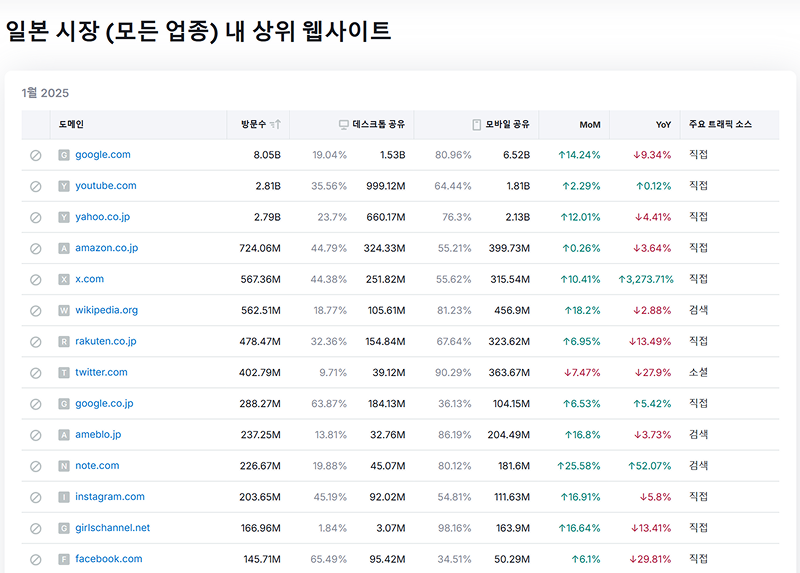
Task: Click the 8.05B visits value
Action: [267, 155]
